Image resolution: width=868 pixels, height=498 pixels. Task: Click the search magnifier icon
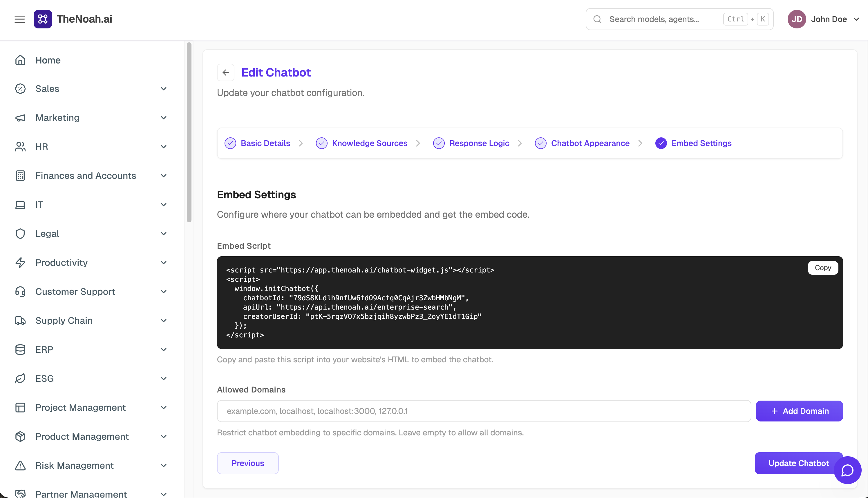click(597, 19)
